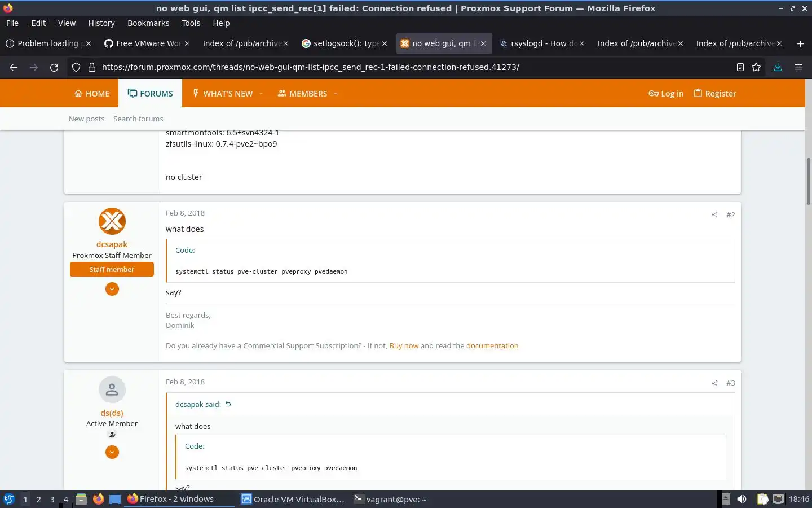Click taskbar show desktop icon
812x508 pixels.
tap(115, 499)
